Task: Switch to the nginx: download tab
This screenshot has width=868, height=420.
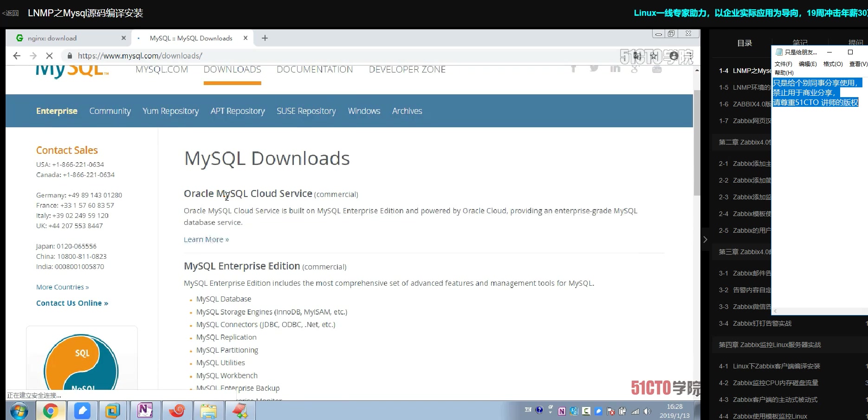Action: point(68,38)
